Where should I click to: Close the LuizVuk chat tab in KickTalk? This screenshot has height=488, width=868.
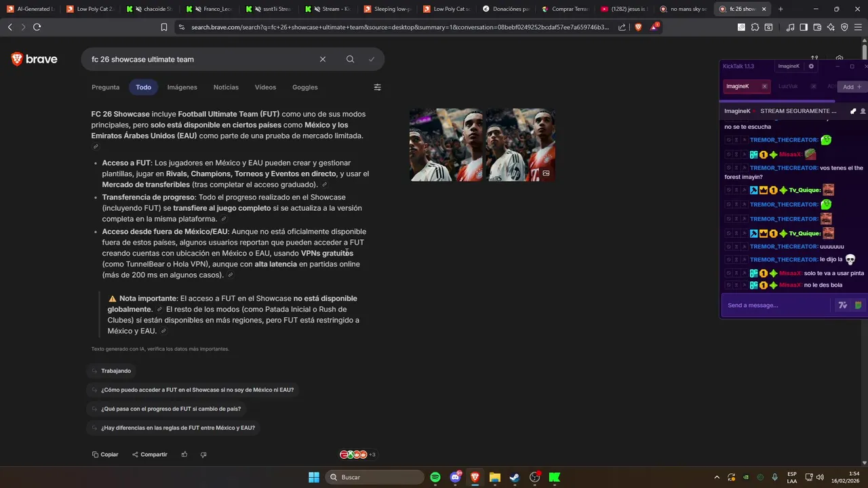(813, 87)
